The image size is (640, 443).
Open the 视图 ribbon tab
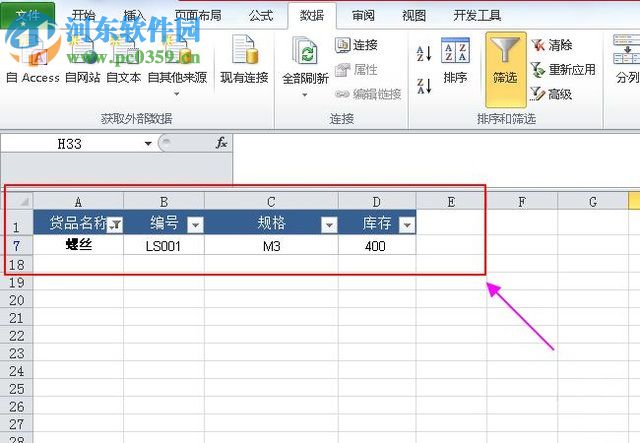[x=414, y=16]
